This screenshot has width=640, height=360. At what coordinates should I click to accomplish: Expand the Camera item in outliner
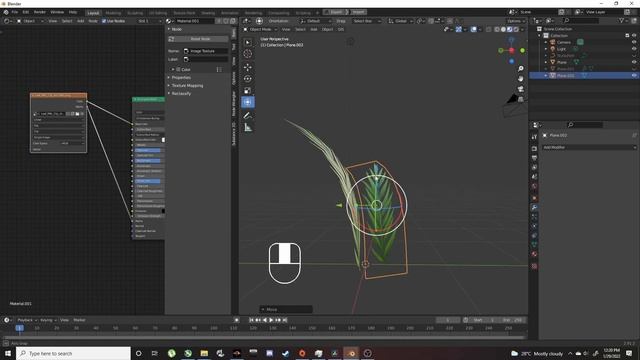pyautogui.click(x=546, y=42)
